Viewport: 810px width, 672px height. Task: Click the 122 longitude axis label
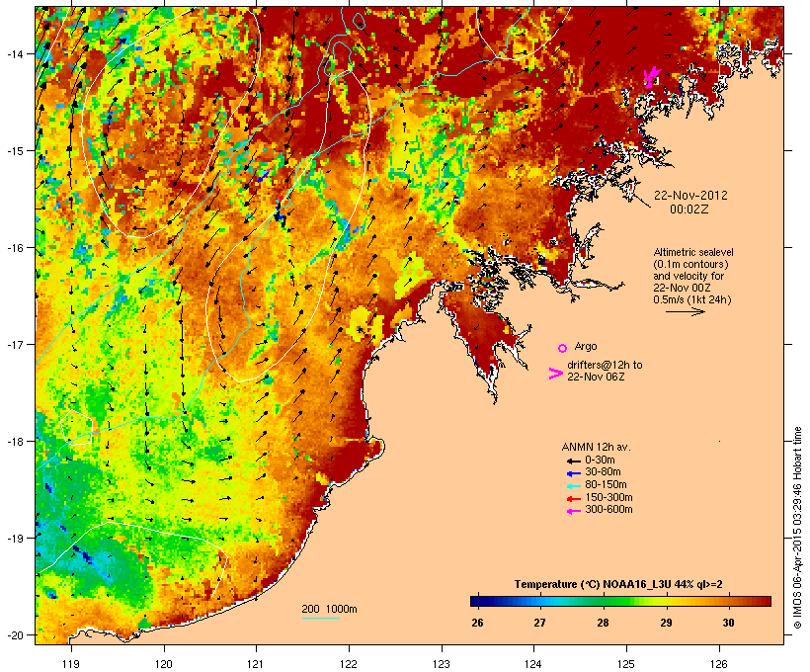tap(349, 664)
